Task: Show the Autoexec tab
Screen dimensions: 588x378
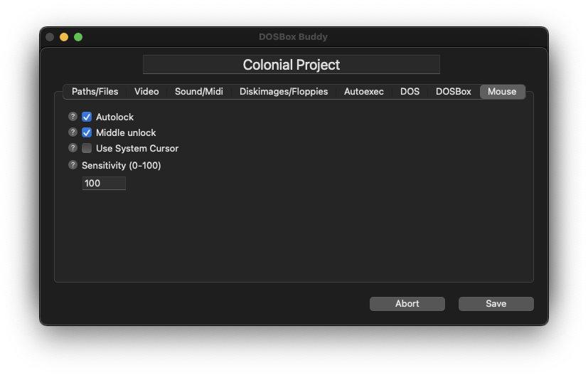Action: (364, 92)
